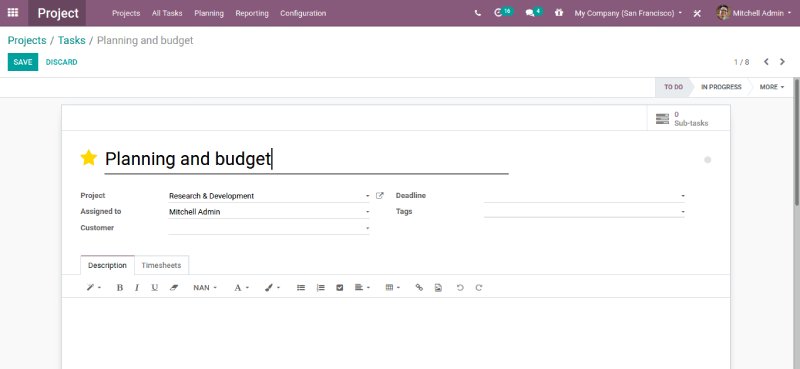Image resolution: width=800 pixels, height=369 pixels.
Task: Open All Tasks menu
Action: point(167,13)
